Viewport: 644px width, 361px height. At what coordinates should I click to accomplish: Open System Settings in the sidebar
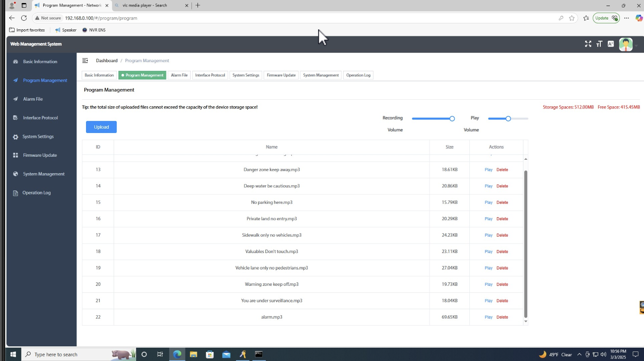(38, 136)
